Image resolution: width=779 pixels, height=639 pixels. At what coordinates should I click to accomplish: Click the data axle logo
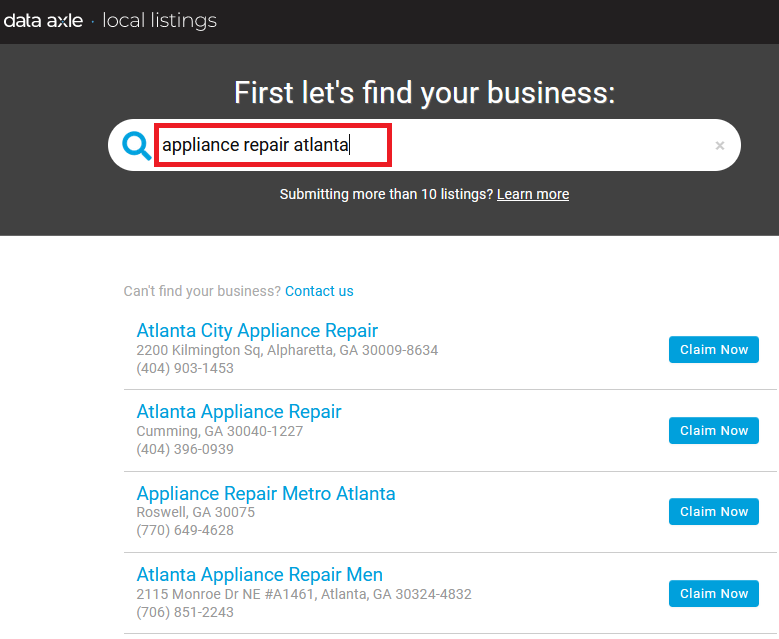click(43, 20)
